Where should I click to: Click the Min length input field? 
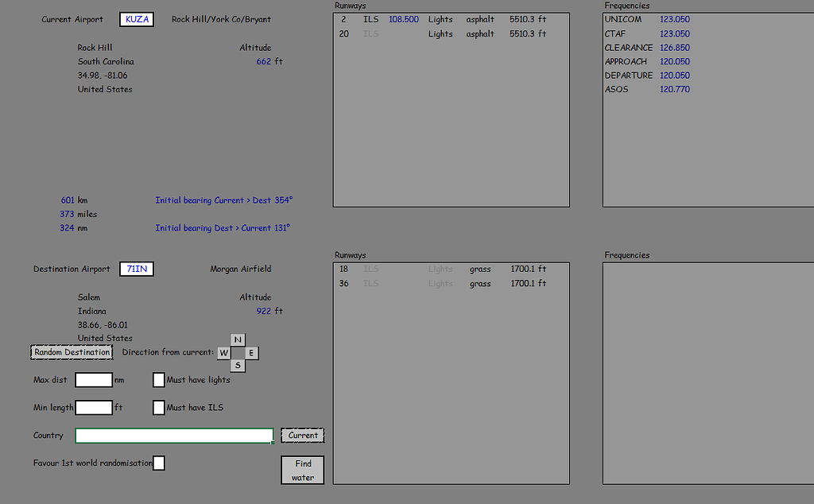tap(93, 407)
